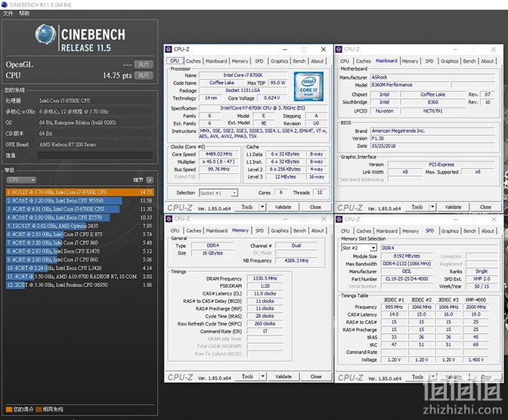
Task: Click Core Speed value 4489.02 MHz
Action: (218, 154)
